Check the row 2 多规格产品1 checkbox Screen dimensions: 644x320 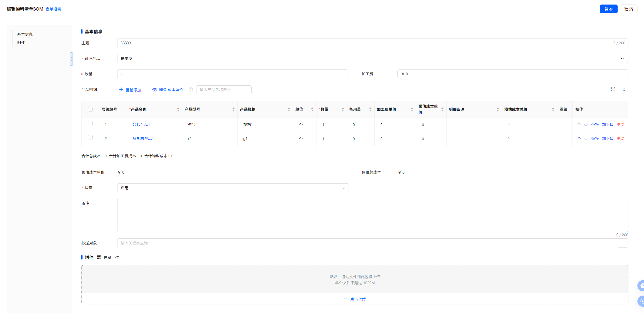90,137
